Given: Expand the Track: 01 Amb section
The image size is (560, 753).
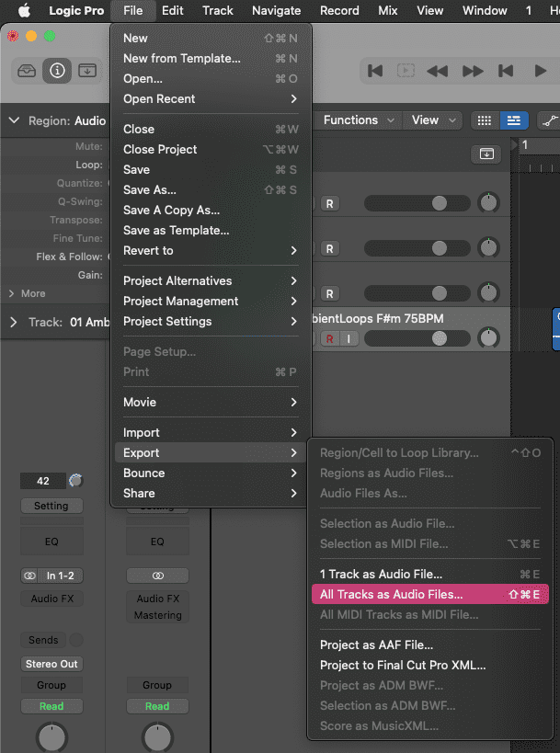Looking at the screenshot, I should click(x=14, y=322).
